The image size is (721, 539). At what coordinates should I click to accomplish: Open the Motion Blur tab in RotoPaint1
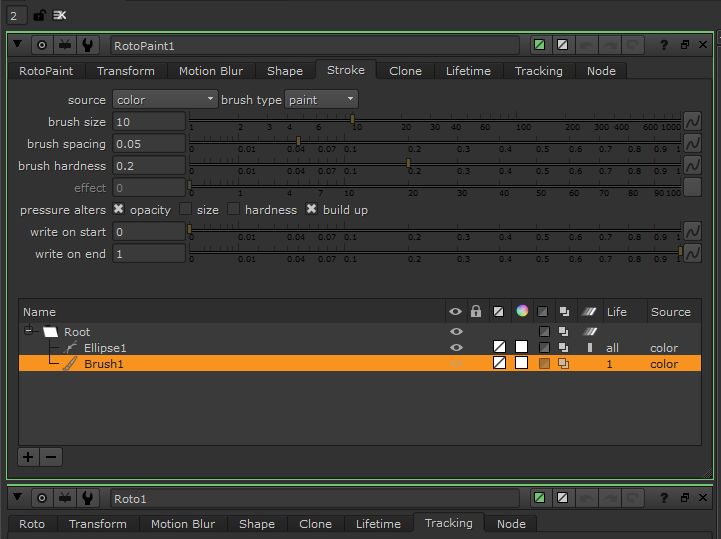pyautogui.click(x=211, y=71)
